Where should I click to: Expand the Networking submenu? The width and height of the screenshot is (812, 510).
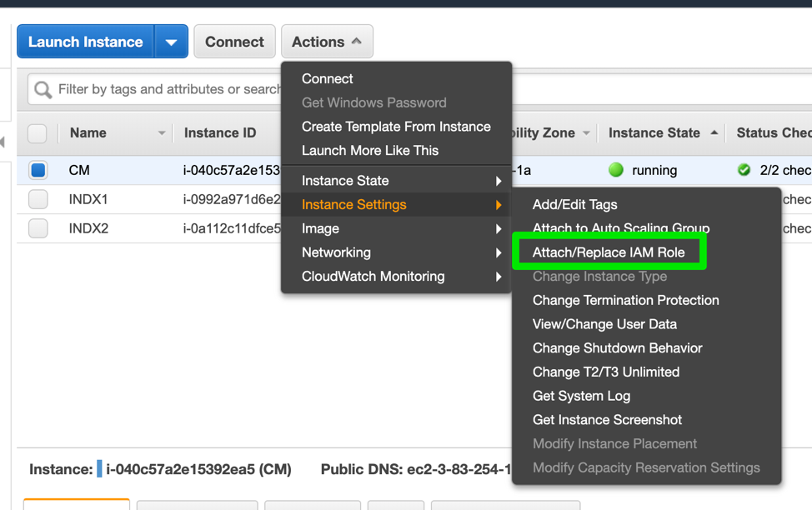point(336,252)
